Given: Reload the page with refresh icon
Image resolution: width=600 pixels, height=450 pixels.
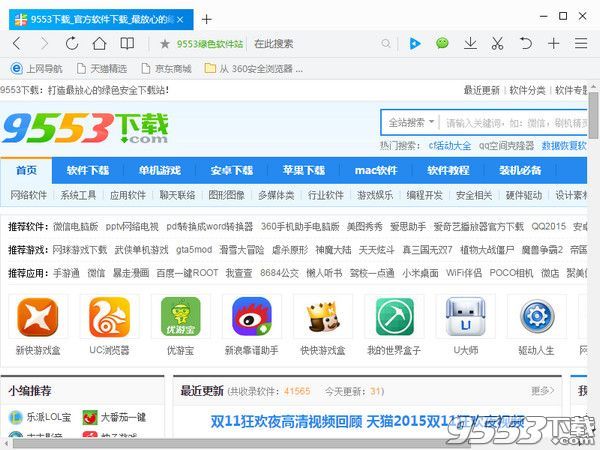Looking at the screenshot, I should pos(72,44).
